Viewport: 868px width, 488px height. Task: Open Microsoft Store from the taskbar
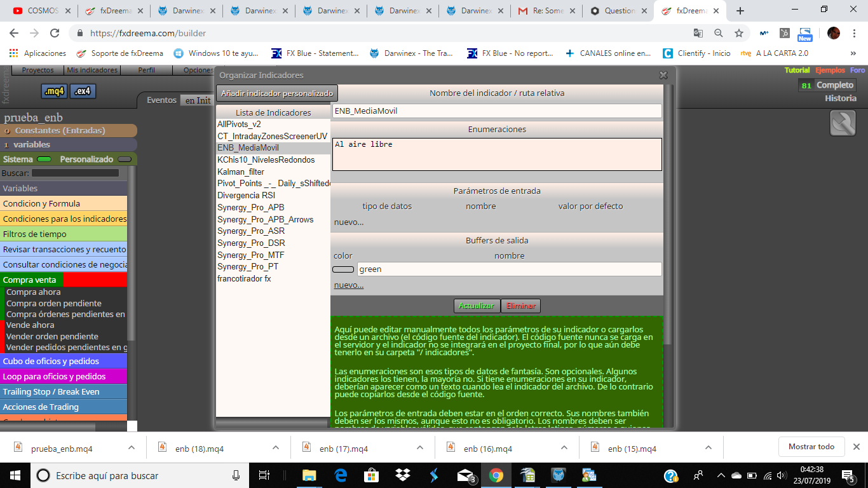point(371,475)
